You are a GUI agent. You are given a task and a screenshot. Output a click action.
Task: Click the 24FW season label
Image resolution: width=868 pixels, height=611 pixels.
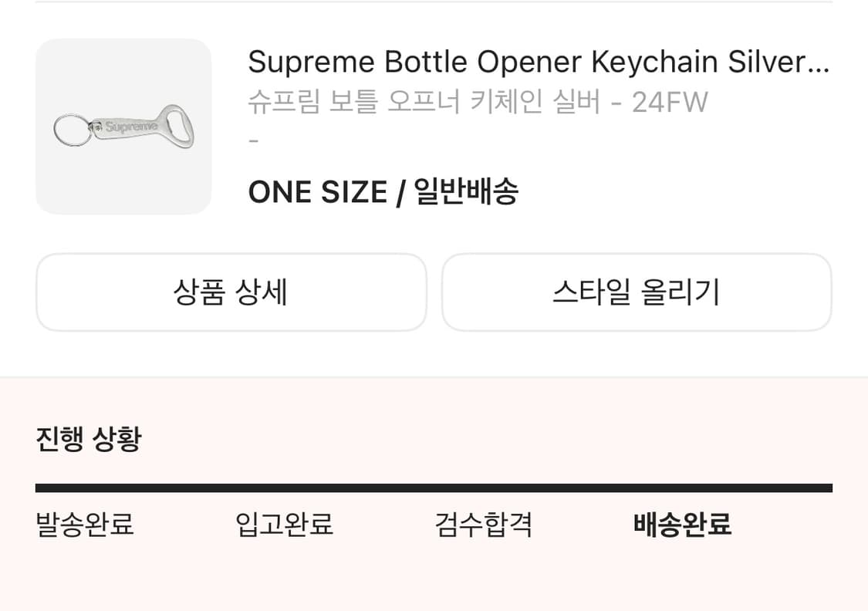[670, 102]
